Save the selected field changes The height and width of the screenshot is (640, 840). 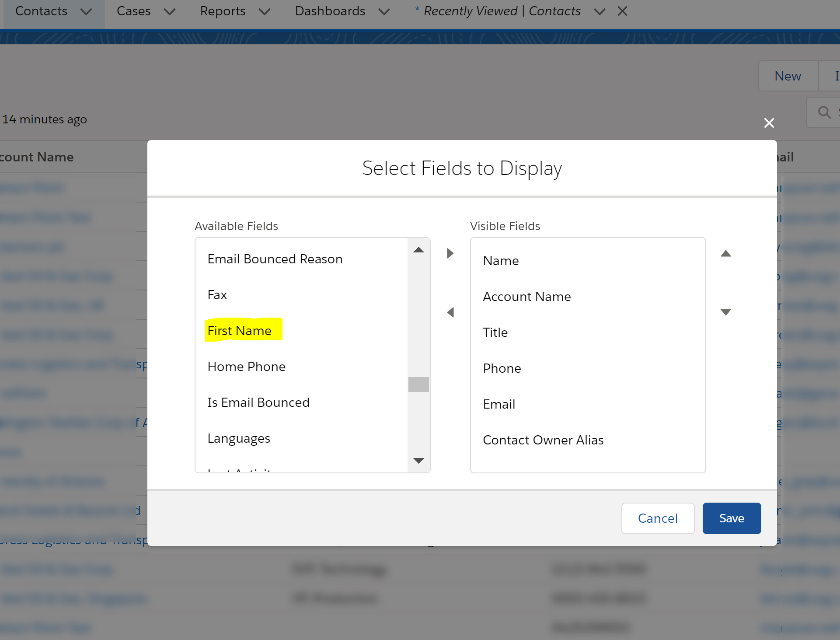click(731, 518)
